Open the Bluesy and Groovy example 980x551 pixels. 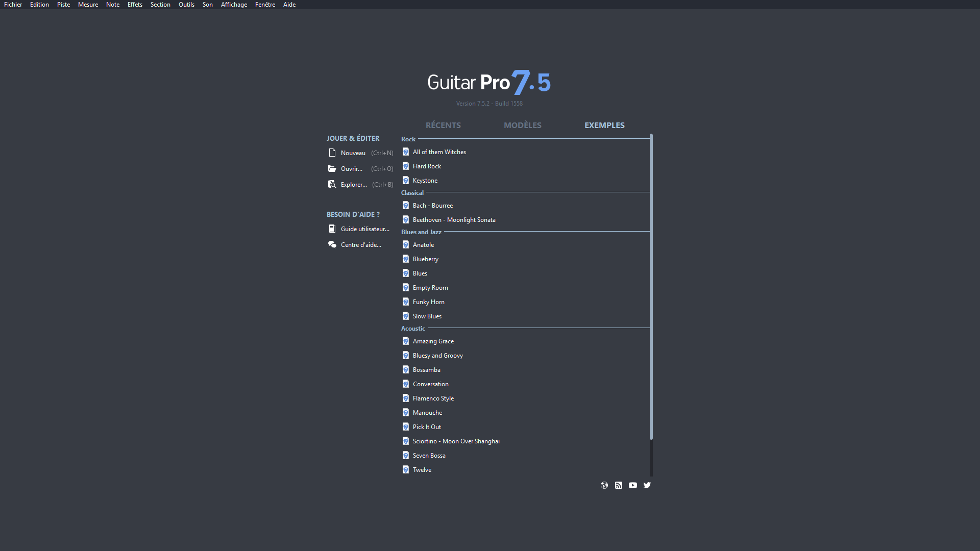coord(438,355)
